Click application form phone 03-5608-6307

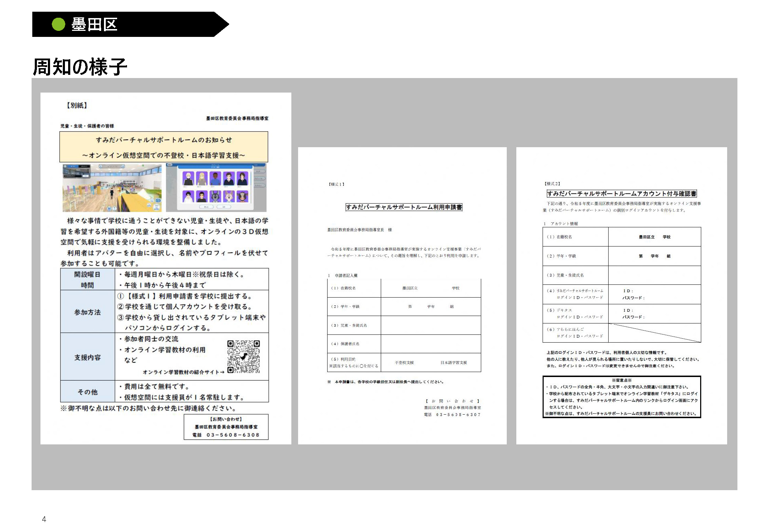click(x=458, y=415)
